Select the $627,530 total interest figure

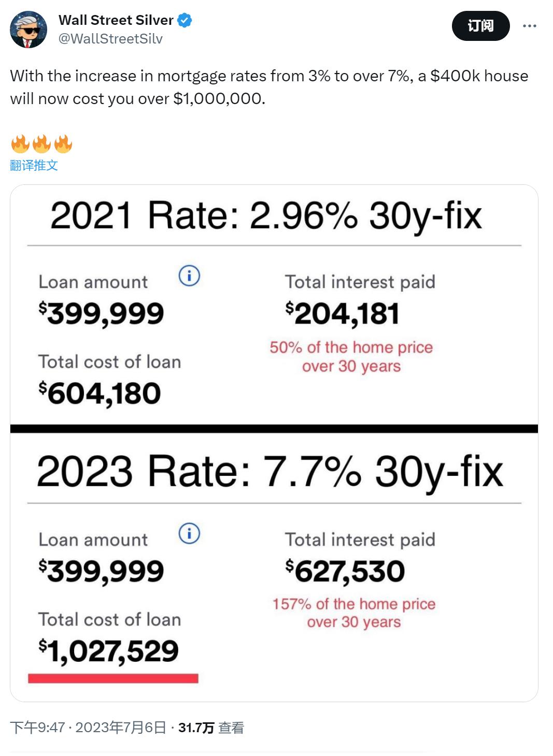(345, 571)
